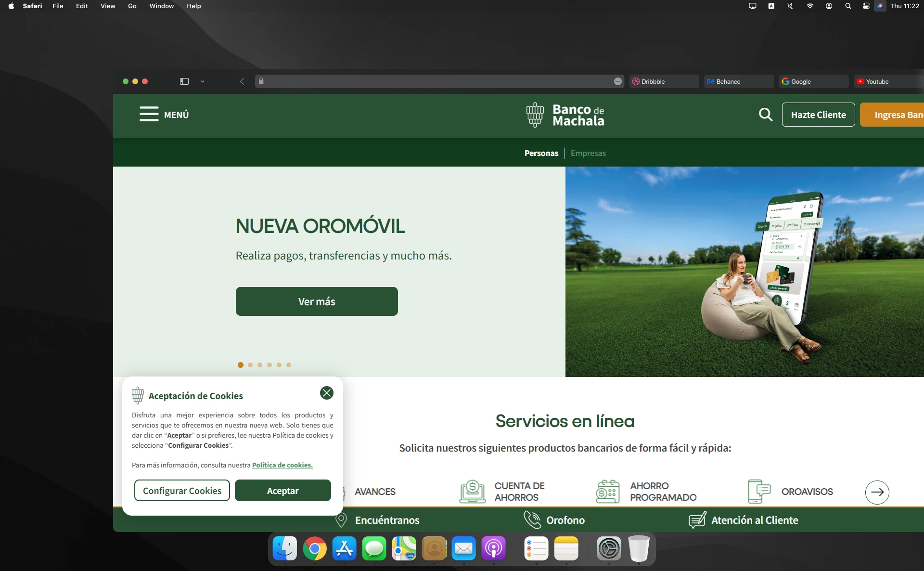Open the hamburger MENÚ icon
The height and width of the screenshot is (571, 924).
[149, 114]
